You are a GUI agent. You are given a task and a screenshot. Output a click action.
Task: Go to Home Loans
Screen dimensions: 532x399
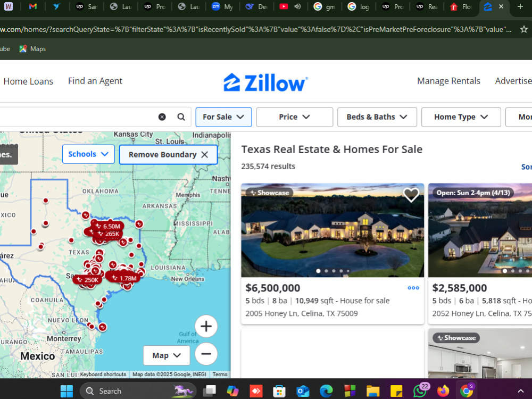pyautogui.click(x=29, y=81)
